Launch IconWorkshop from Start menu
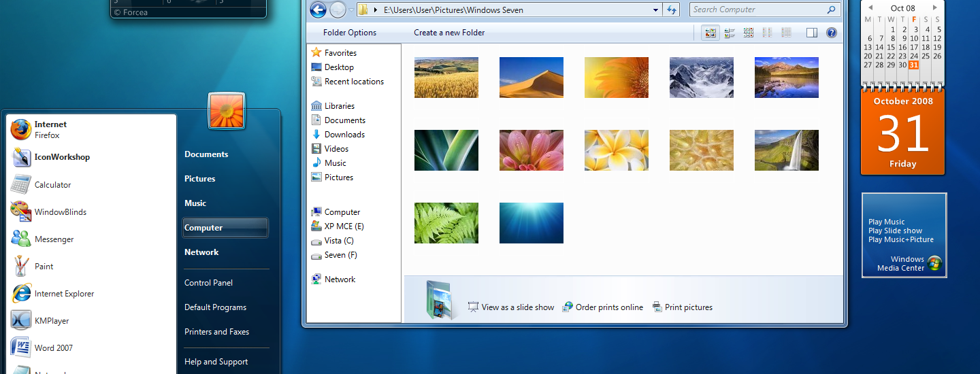The image size is (980, 374). coord(61,157)
